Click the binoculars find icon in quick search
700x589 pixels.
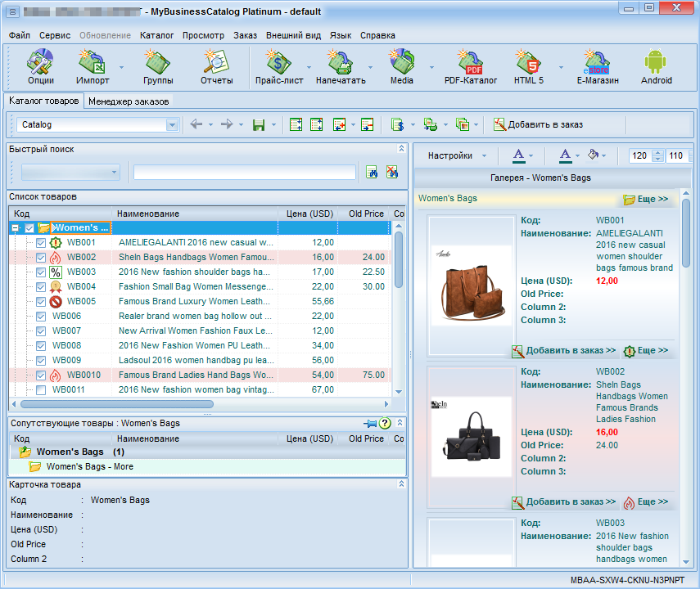(x=372, y=172)
